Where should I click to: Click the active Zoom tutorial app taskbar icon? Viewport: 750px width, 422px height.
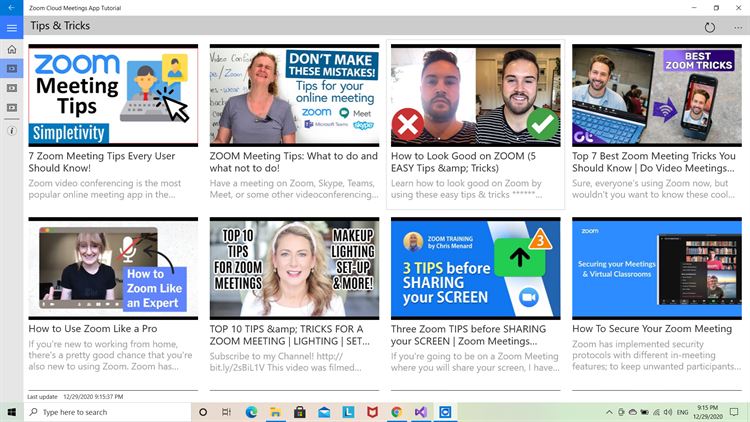445,412
